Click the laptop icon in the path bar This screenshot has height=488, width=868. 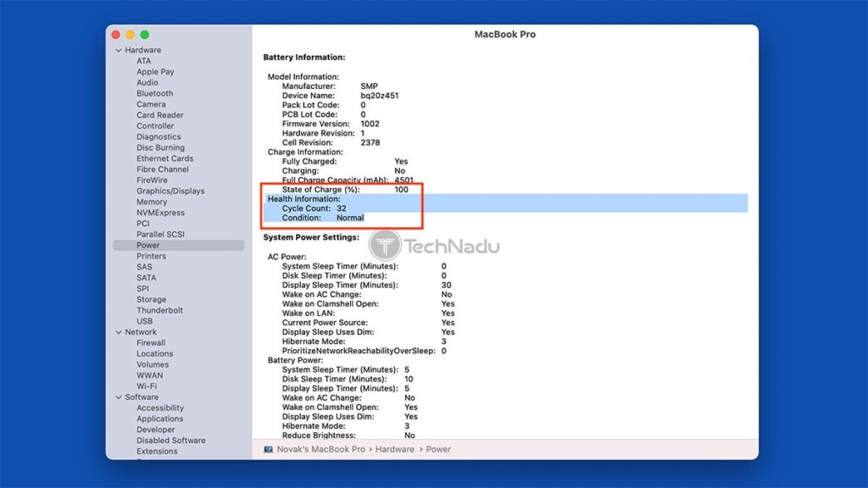coord(269,449)
